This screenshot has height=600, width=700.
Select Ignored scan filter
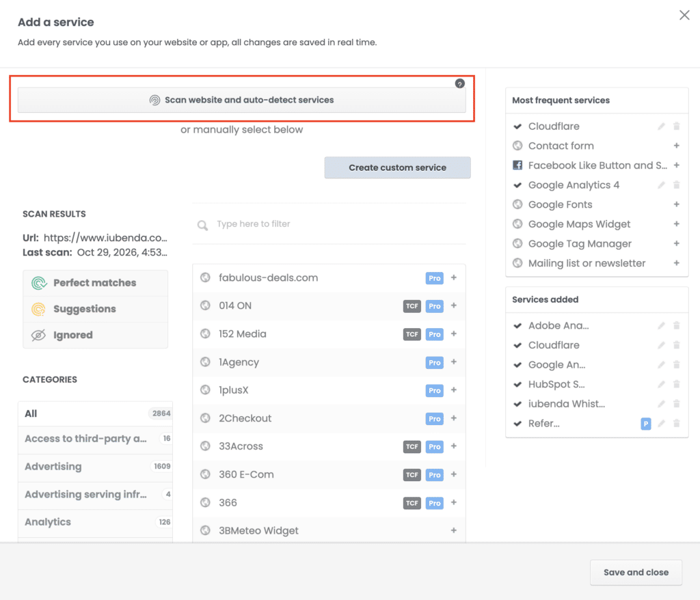pos(96,335)
